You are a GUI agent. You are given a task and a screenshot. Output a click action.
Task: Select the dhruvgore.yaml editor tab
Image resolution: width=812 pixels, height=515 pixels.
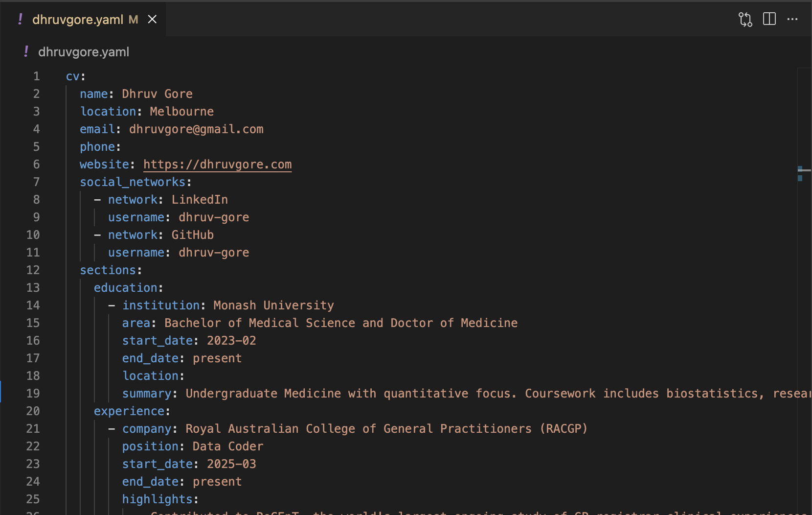(78, 20)
